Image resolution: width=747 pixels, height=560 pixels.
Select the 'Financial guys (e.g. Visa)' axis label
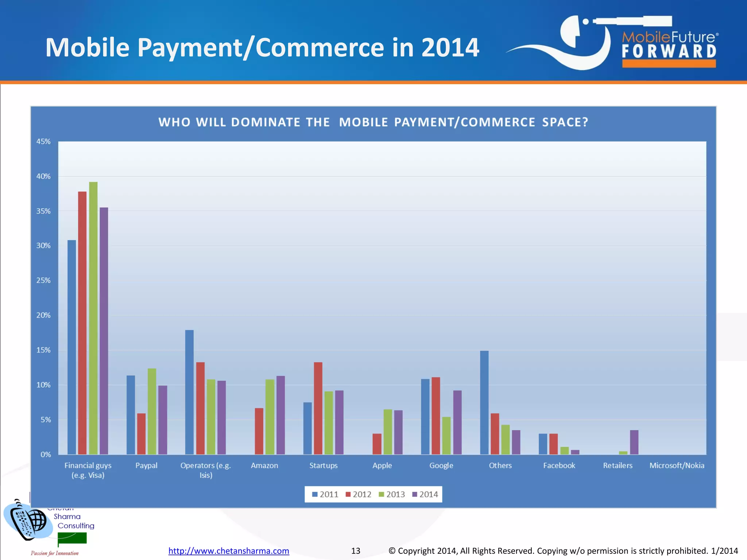click(88, 470)
